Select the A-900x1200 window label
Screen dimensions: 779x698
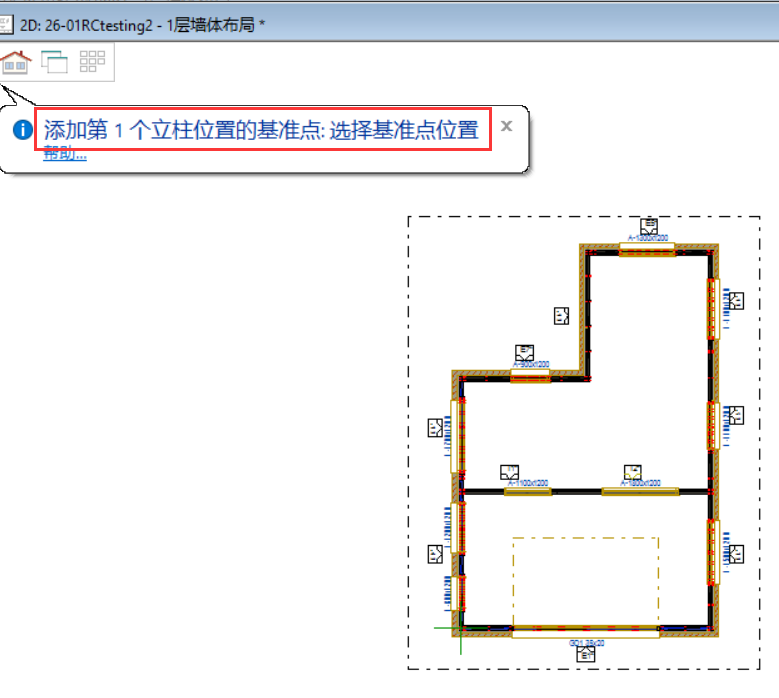(531, 364)
